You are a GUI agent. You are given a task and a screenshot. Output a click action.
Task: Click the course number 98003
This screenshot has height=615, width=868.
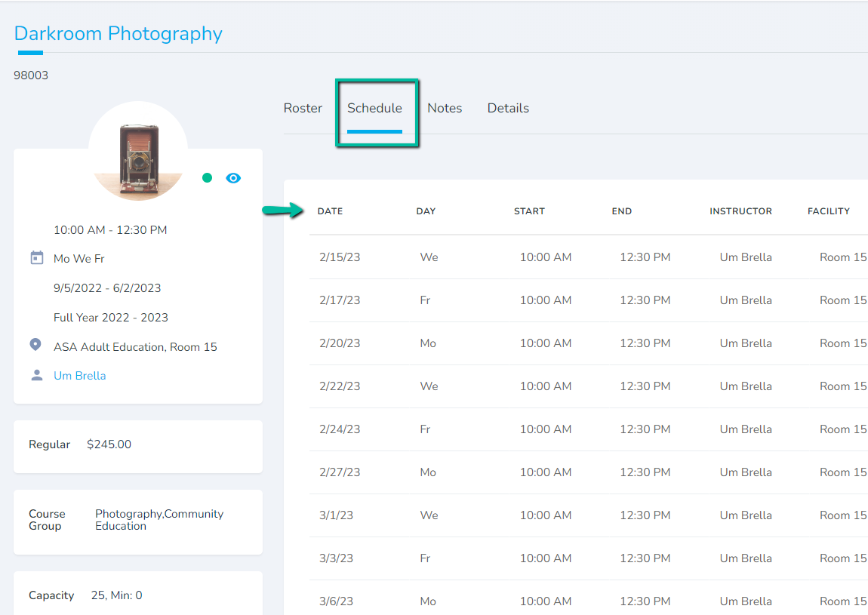click(x=31, y=75)
